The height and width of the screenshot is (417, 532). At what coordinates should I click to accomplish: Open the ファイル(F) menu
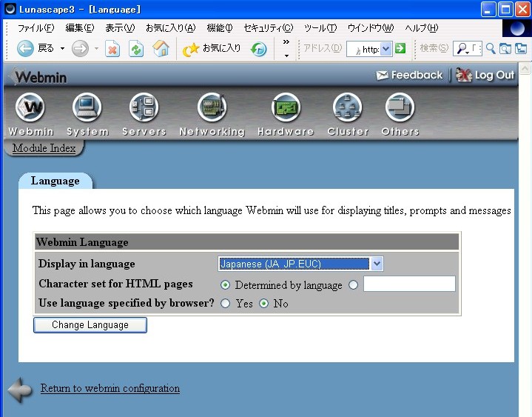point(36,28)
